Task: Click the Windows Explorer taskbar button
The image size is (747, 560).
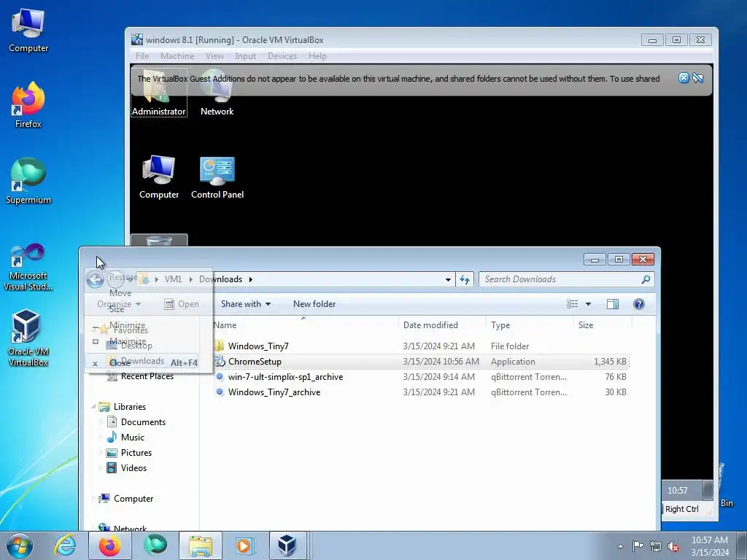Action: pos(201,545)
